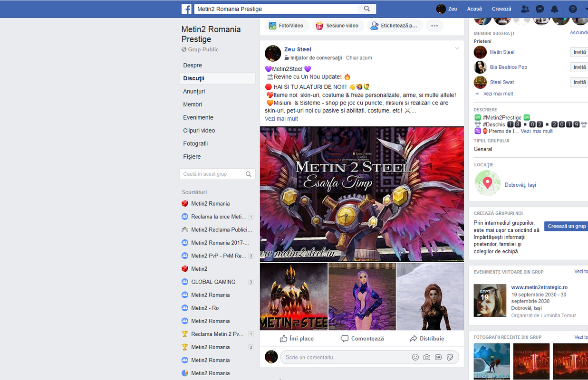
Task: Click Comentează on the post
Action: pos(362,339)
